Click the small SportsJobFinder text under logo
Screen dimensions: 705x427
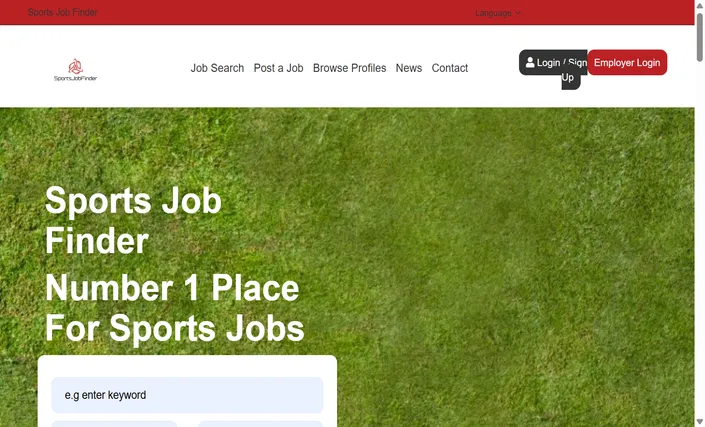click(76, 78)
